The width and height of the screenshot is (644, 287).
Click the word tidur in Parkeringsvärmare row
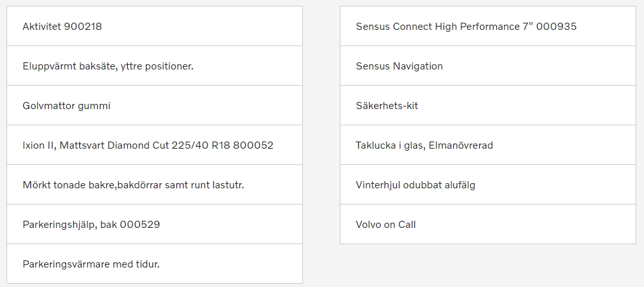click(147, 264)
